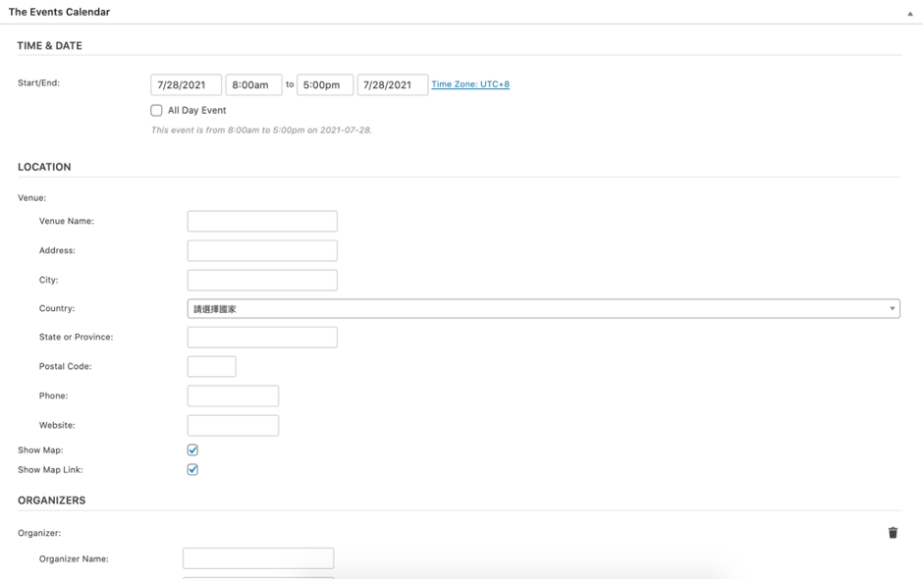Focus the Venue Name input
The height and width of the screenshot is (580, 924).
point(262,222)
